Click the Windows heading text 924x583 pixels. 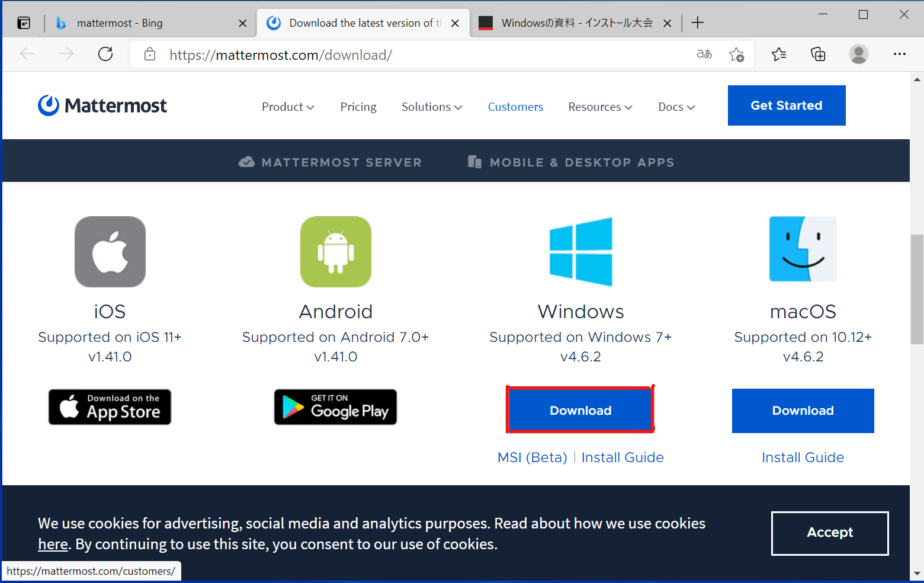[581, 312]
